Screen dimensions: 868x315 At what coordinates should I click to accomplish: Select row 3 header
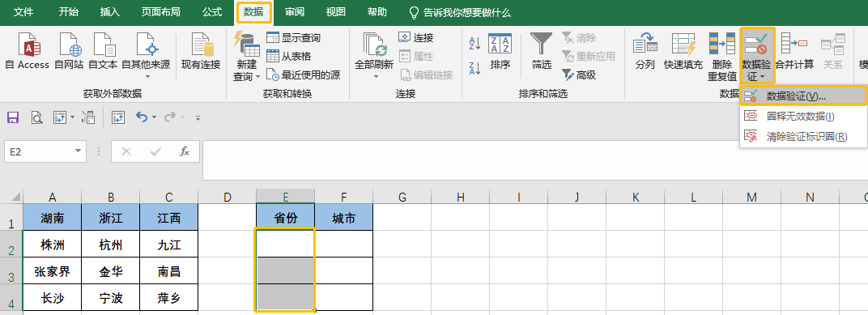pyautogui.click(x=11, y=271)
